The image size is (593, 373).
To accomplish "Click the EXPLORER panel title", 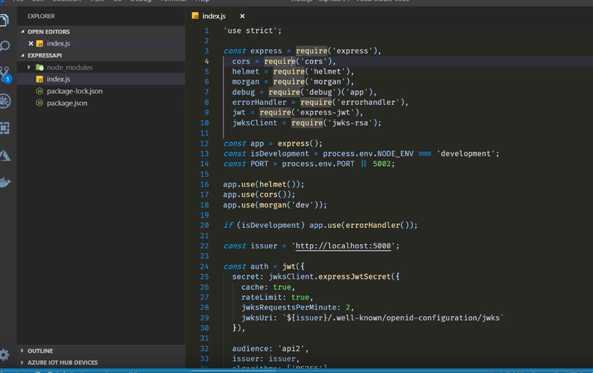I will (x=41, y=16).
